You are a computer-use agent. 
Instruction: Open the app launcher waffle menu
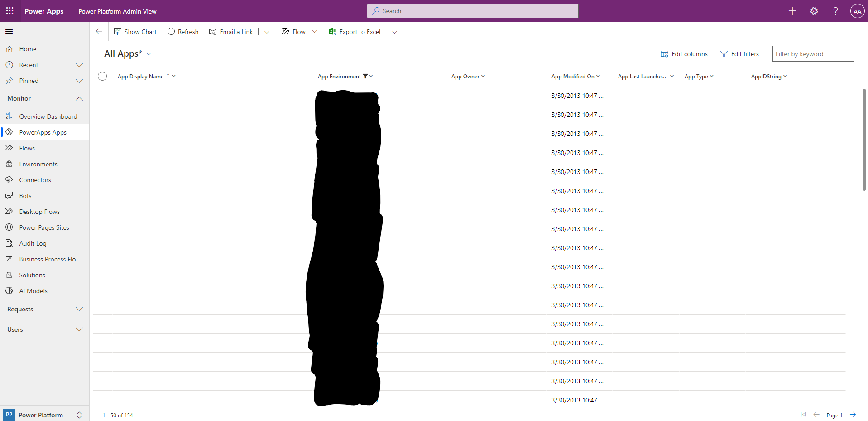10,10
